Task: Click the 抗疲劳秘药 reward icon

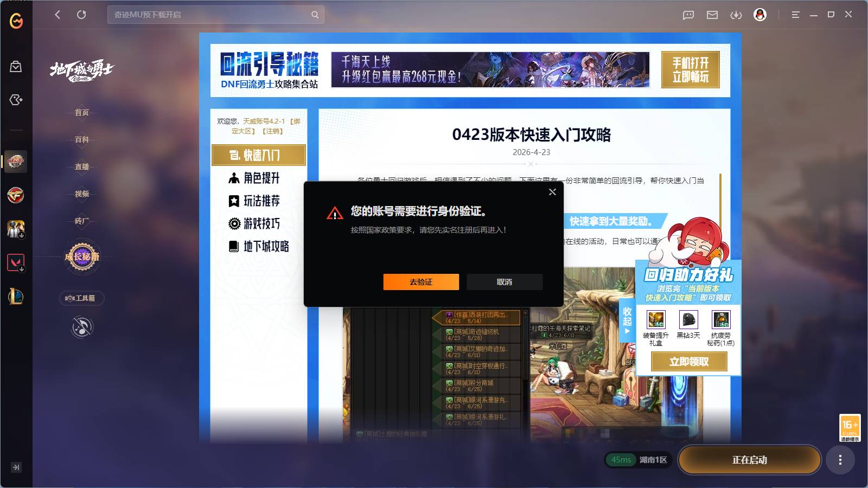Action: tap(721, 319)
